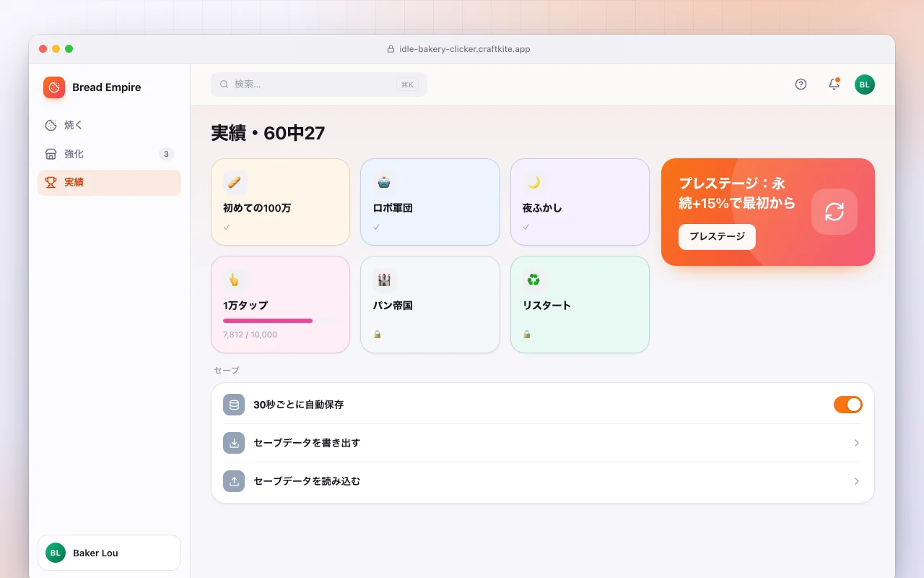Click the magnifier icon in search bar
The width and height of the screenshot is (924, 578).
point(225,85)
